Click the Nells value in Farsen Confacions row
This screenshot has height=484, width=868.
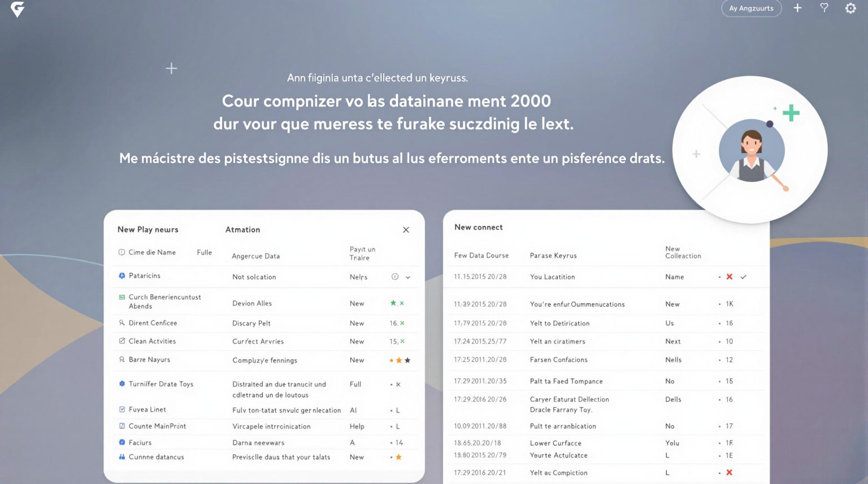click(x=673, y=360)
